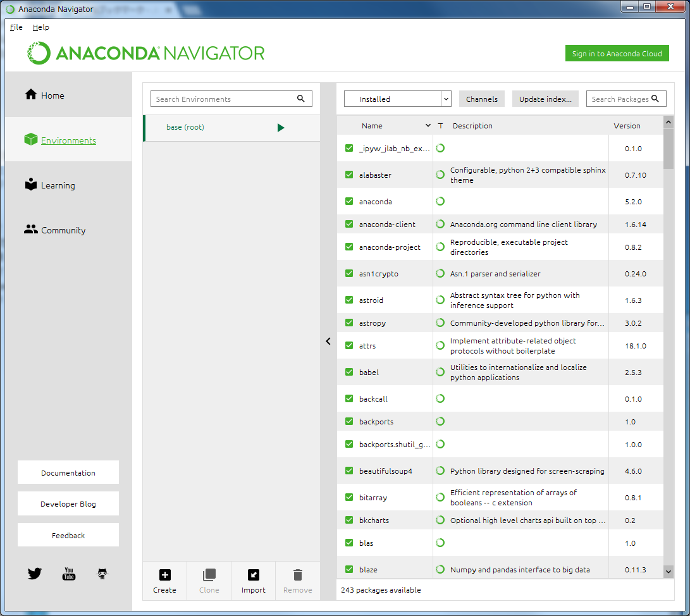
Task: Focus the Search Packages field
Action: click(x=626, y=99)
